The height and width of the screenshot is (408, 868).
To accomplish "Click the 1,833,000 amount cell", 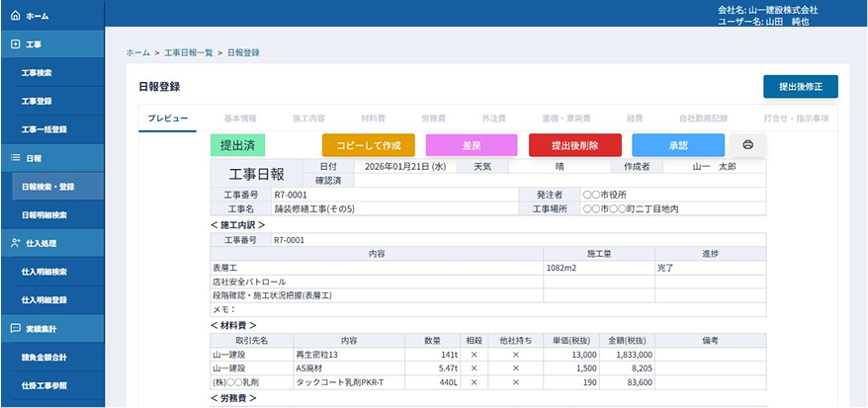I will 627,355.
